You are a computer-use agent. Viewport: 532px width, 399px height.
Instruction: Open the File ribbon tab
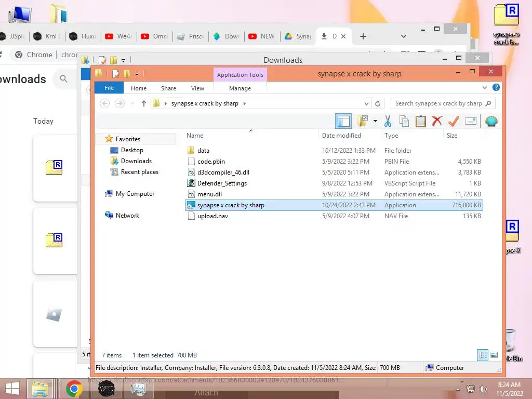(109, 88)
